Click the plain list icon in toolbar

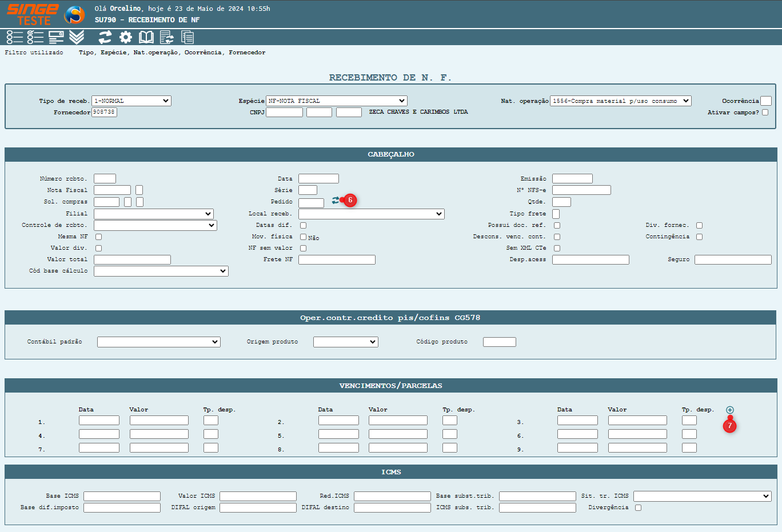[x=15, y=37]
